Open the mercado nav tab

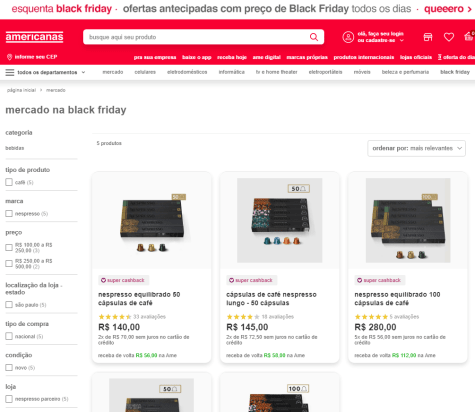coord(113,72)
